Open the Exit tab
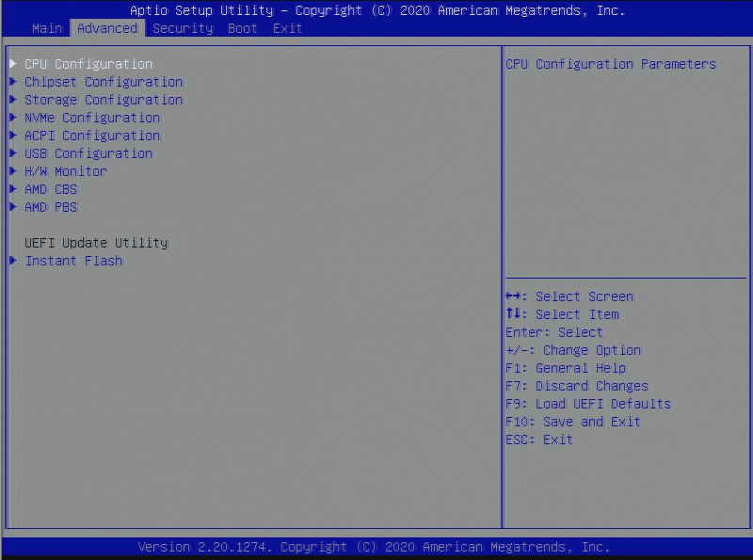The height and width of the screenshot is (560, 753). [x=287, y=28]
